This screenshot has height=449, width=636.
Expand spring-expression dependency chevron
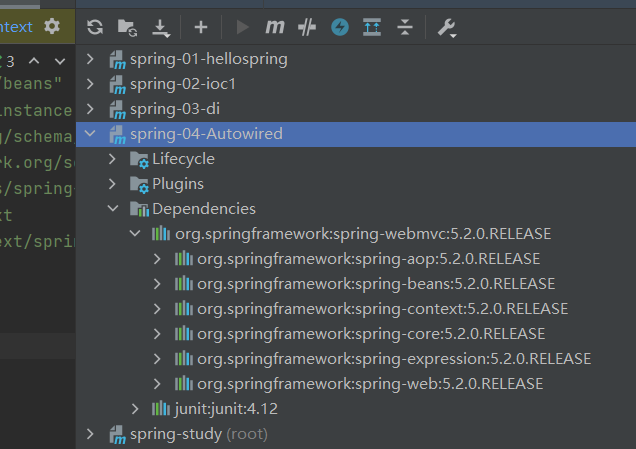(x=157, y=359)
